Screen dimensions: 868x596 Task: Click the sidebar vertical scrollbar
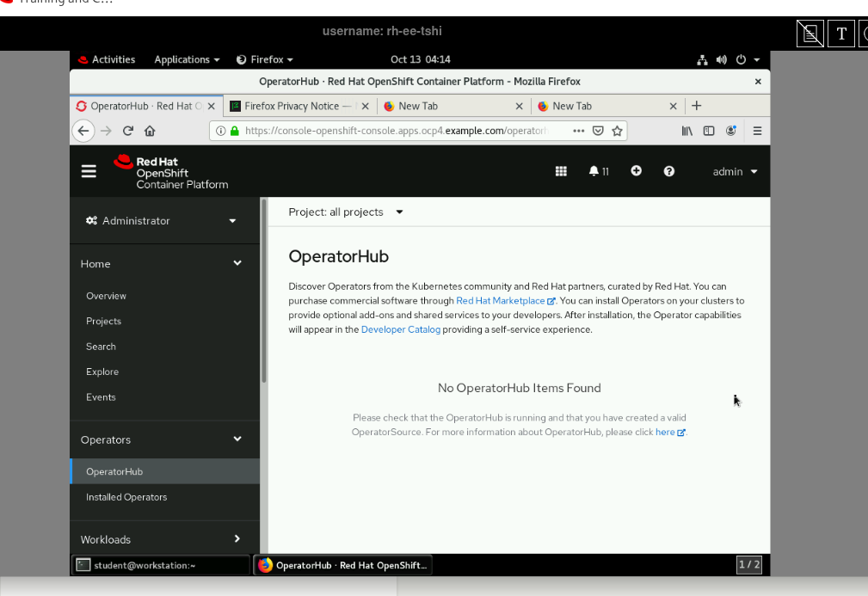click(x=264, y=291)
